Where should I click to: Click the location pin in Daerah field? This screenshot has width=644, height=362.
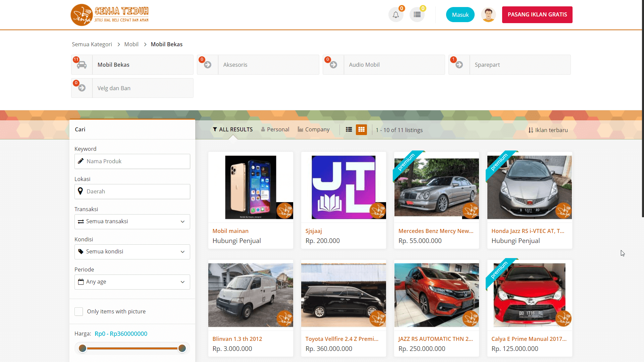[x=80, y=191]
